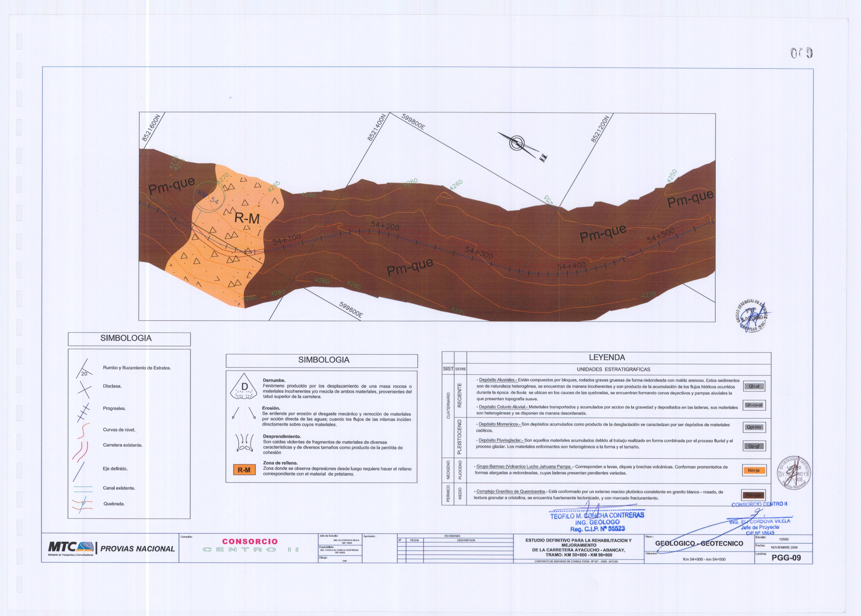Click the 54+100 chainage label

(287, 239)
